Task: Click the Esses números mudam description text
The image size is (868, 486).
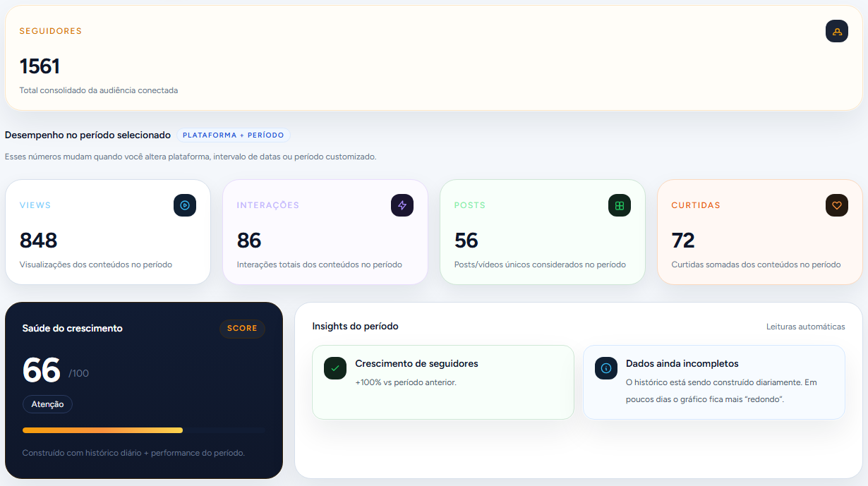Action: point(191,157)
